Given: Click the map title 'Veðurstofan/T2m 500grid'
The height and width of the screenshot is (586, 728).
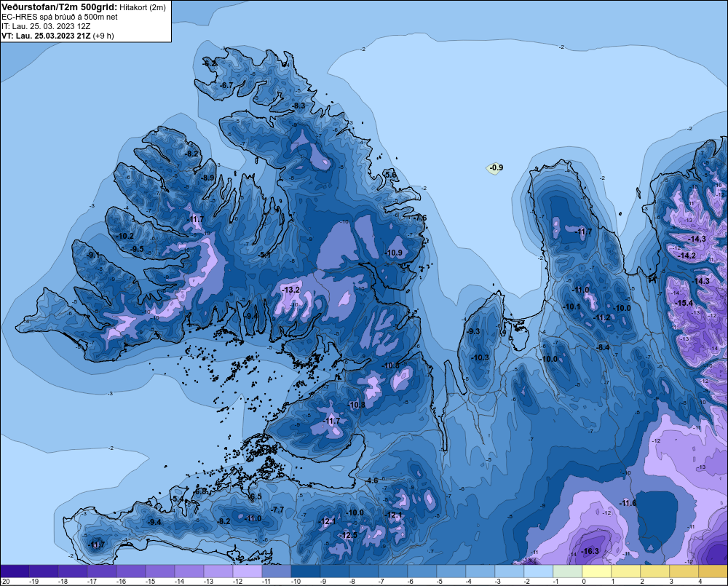Looking at the screenshot, I should pyautogui.click(x=59, y=7).
